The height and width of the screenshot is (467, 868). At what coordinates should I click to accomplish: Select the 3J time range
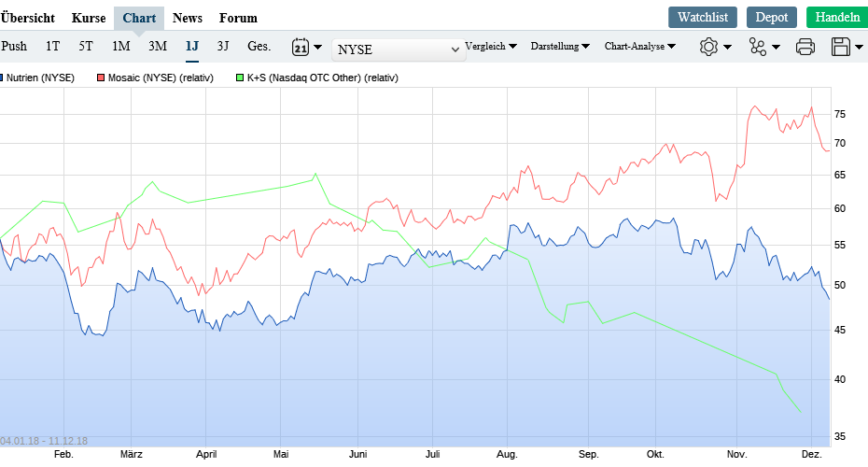[222, 46]
